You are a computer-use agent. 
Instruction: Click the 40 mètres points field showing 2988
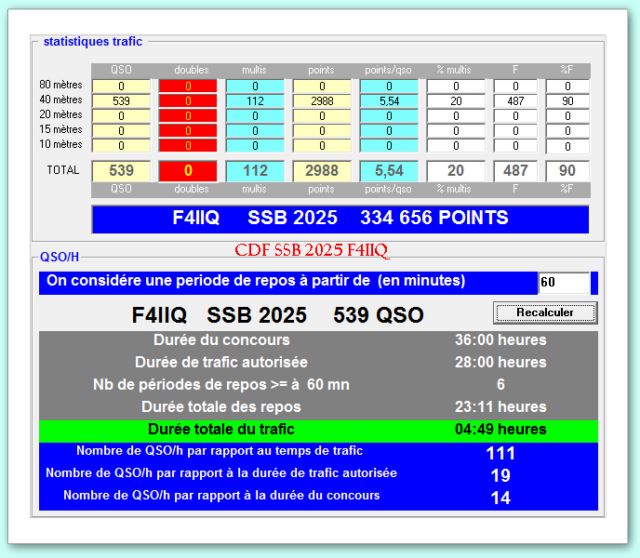(321, 101)
